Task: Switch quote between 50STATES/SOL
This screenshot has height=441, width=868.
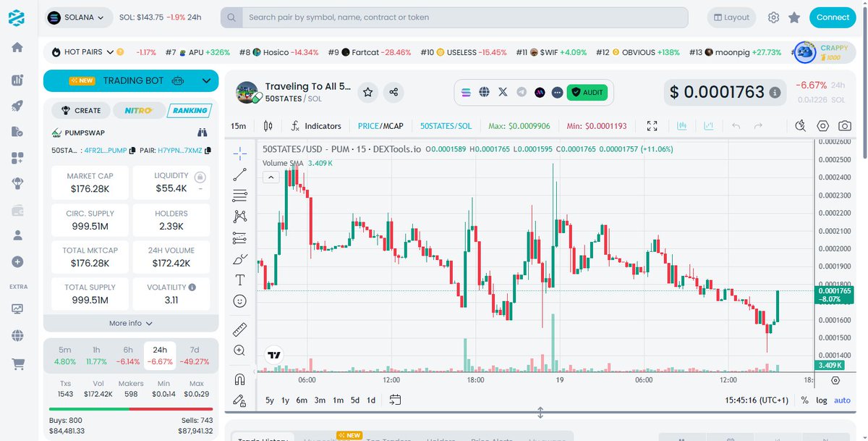Action: (x=446, y=126)
